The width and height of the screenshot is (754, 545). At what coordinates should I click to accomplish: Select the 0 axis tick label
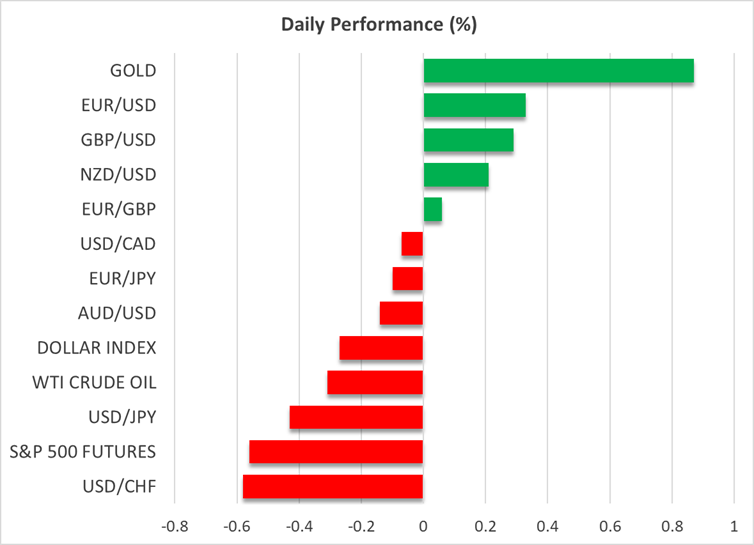tap(423, 526)
